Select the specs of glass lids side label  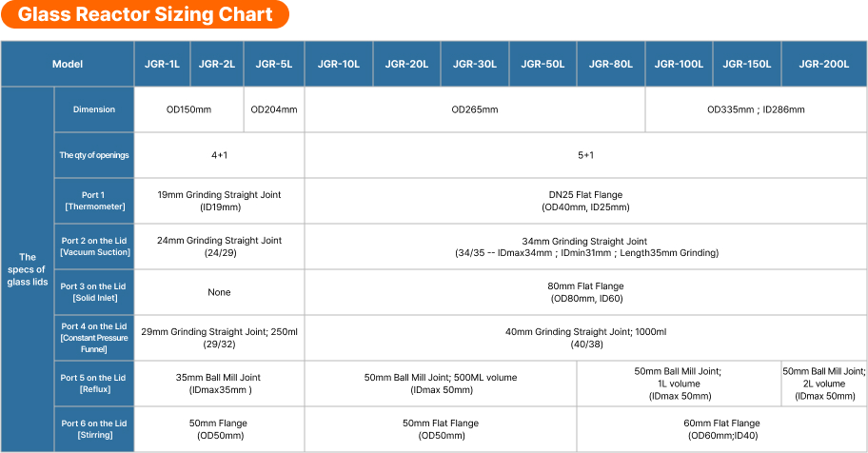tap(28, 269)
